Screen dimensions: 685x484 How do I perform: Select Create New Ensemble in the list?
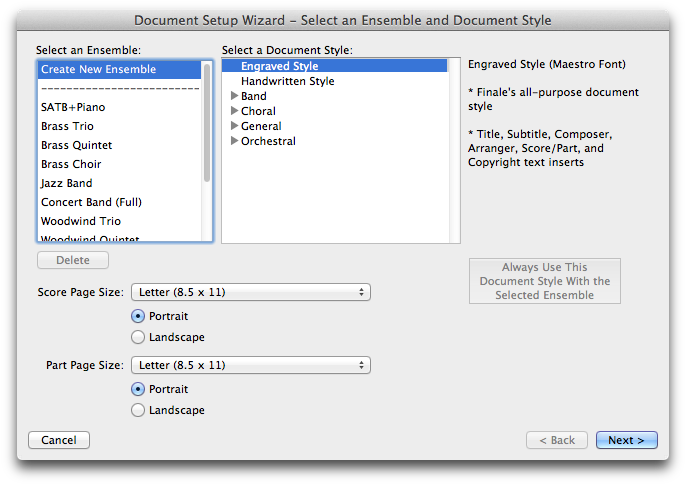119,69
